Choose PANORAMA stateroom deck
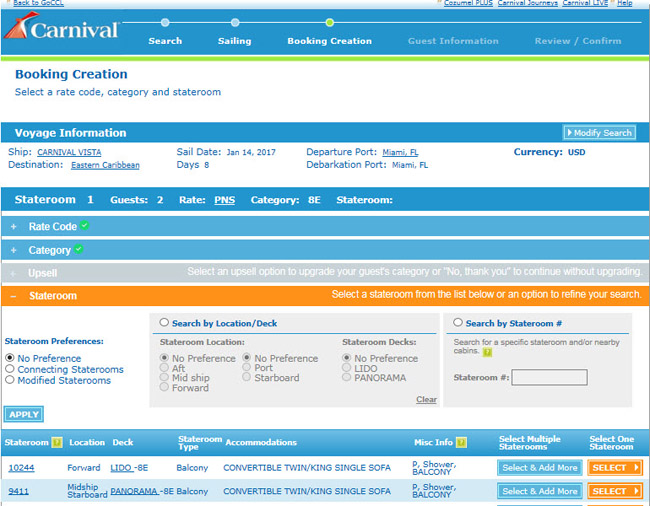Image resolution: width=650 pixels, height=506 pixels. coord(347,377)
